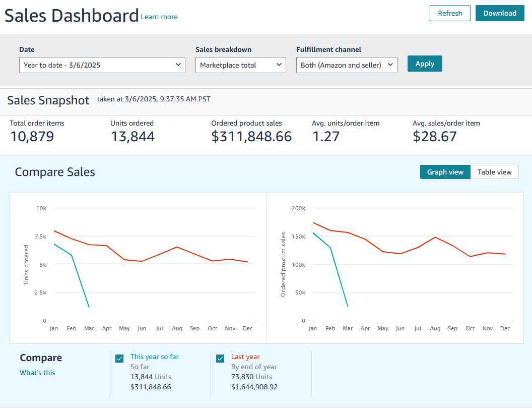
Task: Click the Compare Sales heading
Action: pos(55,172)
